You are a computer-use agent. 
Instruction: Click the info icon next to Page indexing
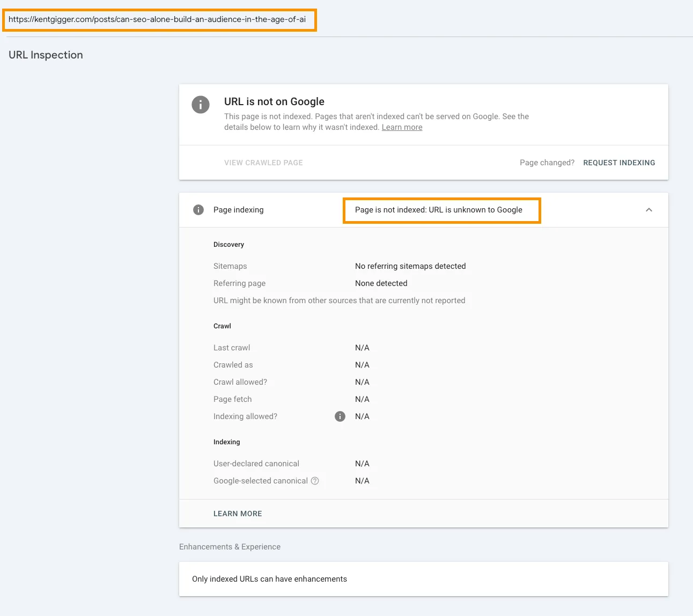tap(198, 210)
